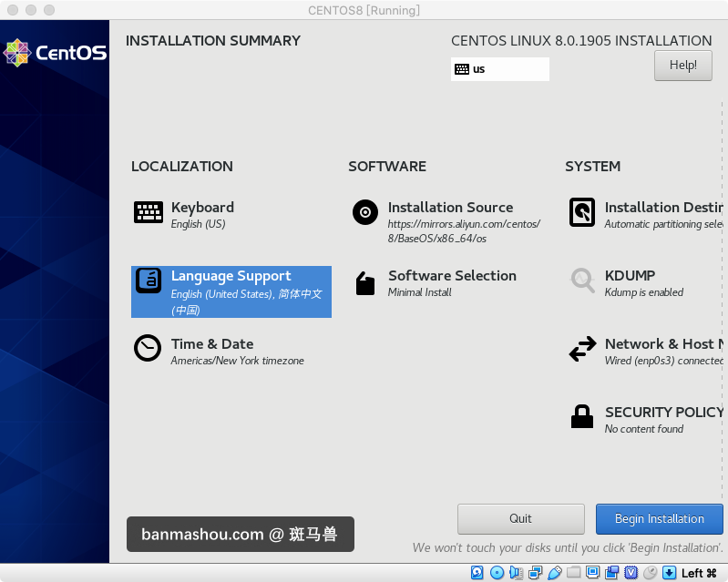This screenshot has height=582, width=728.
Task: Click the Help! button
Action: pyautogui.click(x=683, y=66)
